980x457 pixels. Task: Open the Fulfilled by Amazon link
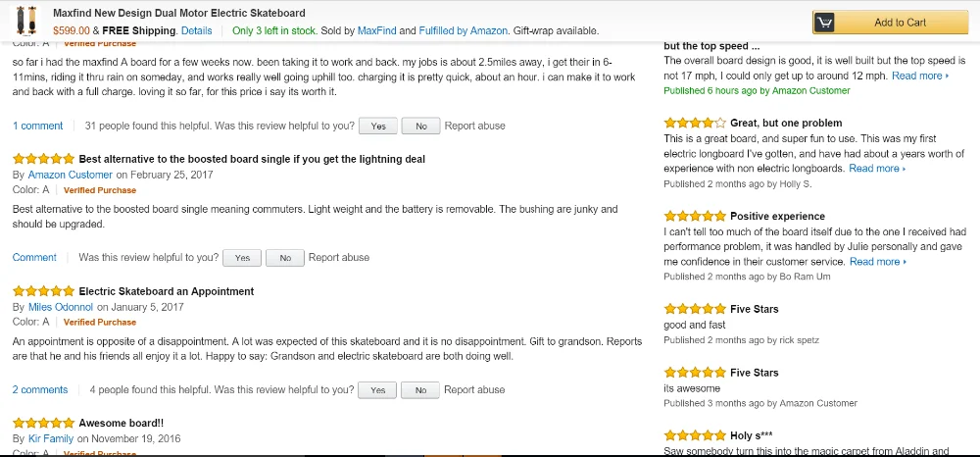coord(464,30)
